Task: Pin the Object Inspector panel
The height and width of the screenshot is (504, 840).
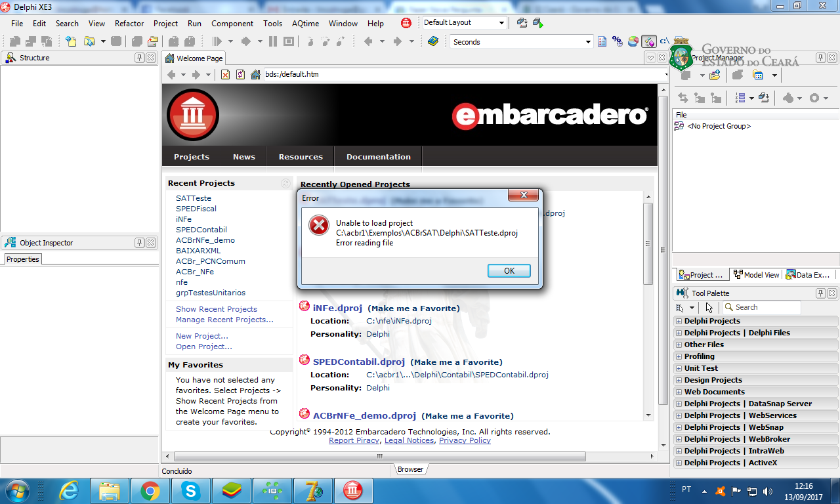Action: point(140,243)
